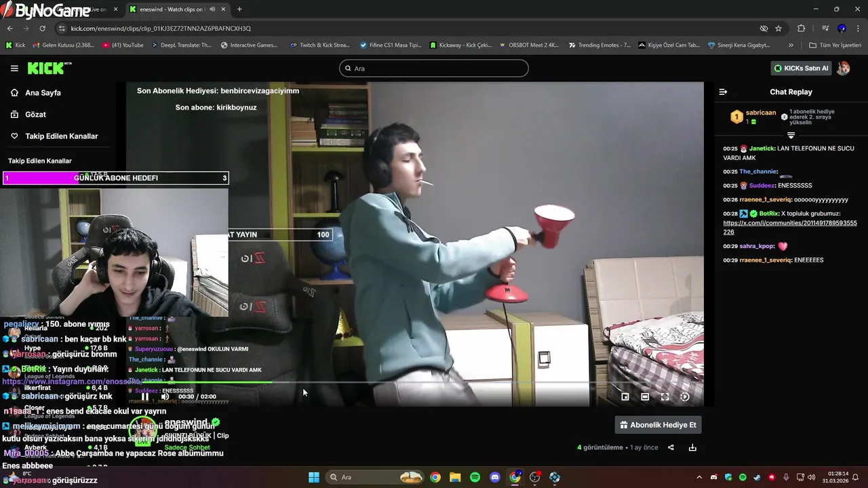This screenshot has width=868, height=488.
Task: Go to Ana Sayfa in sidebar
Action: [43, 93]
